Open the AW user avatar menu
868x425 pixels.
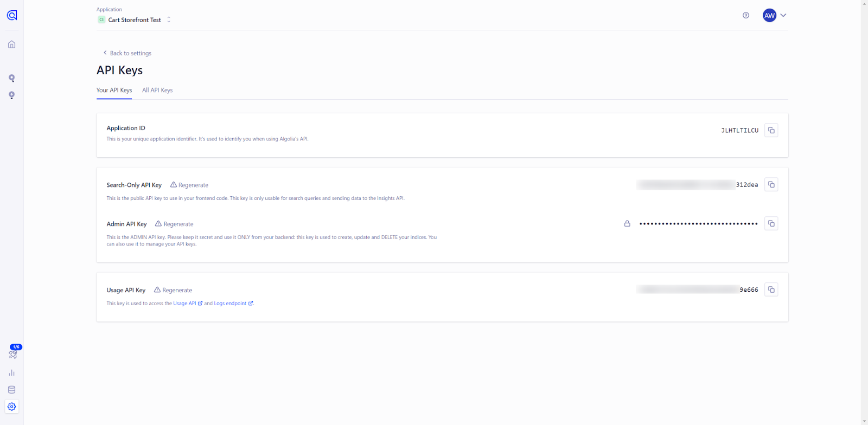pyautogui.click(x=769, y=15)
